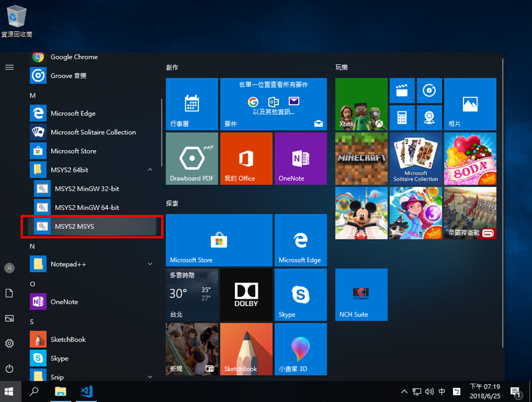Open the Minecraft game tile
532x402 pixels.
pos(361,159)
